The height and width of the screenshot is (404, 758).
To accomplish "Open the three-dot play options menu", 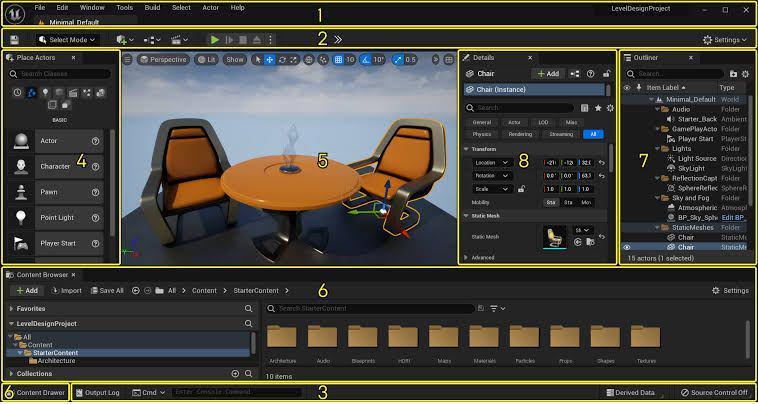I will coord(270,40).
